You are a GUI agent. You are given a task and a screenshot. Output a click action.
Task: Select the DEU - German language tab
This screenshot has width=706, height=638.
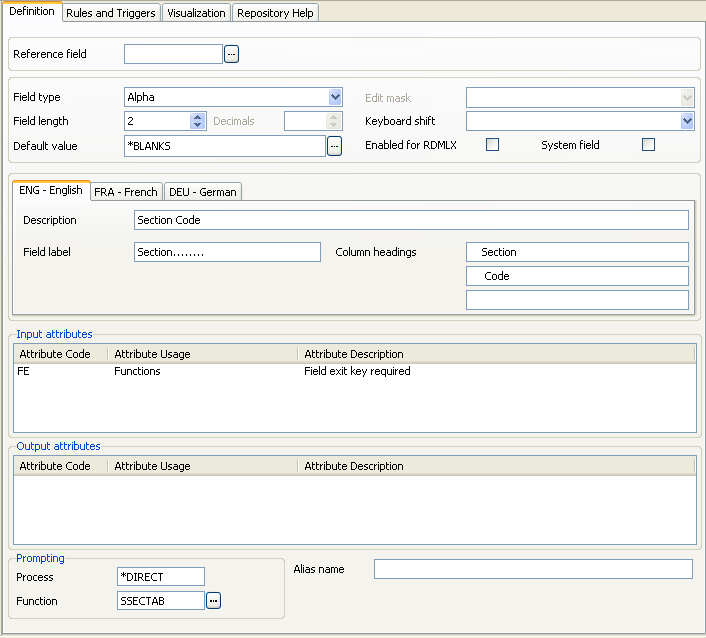[202, 191]
